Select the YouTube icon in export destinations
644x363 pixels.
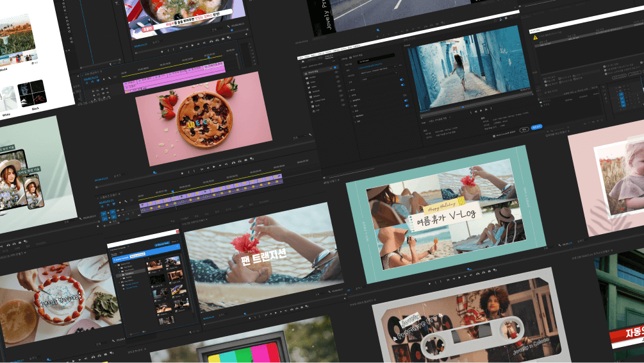click(x=307, y=78)
